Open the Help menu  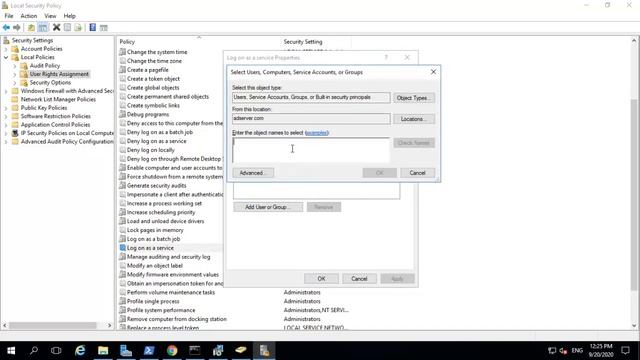click(69, 16)
